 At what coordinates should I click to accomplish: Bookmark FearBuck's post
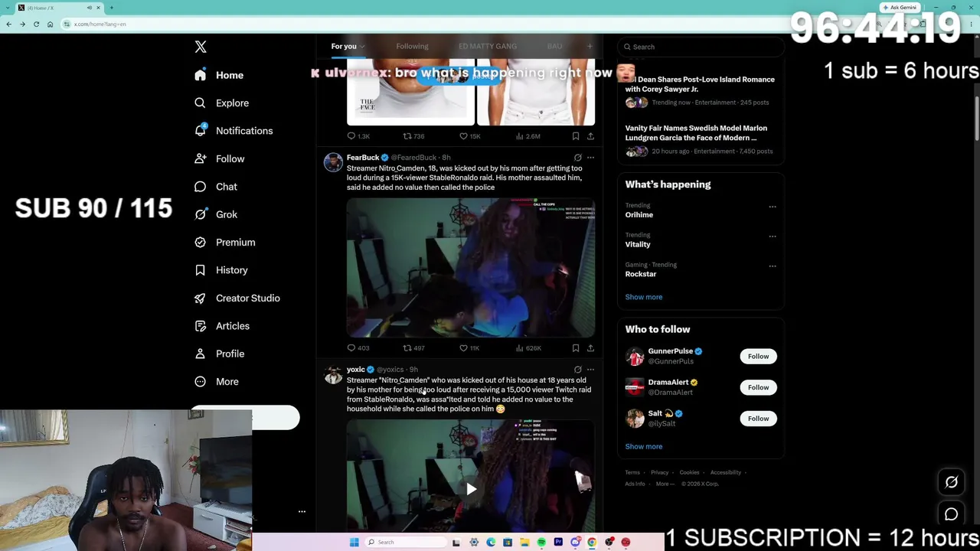click(576, 348)
